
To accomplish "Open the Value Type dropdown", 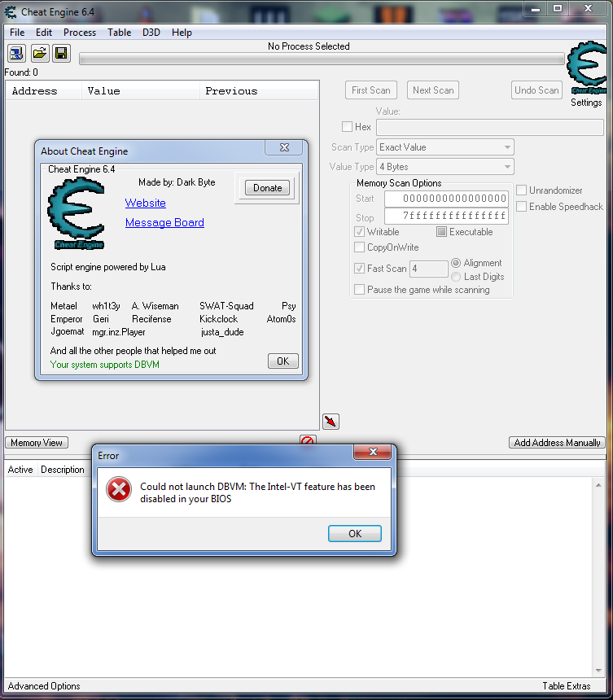I will (445, 167).
